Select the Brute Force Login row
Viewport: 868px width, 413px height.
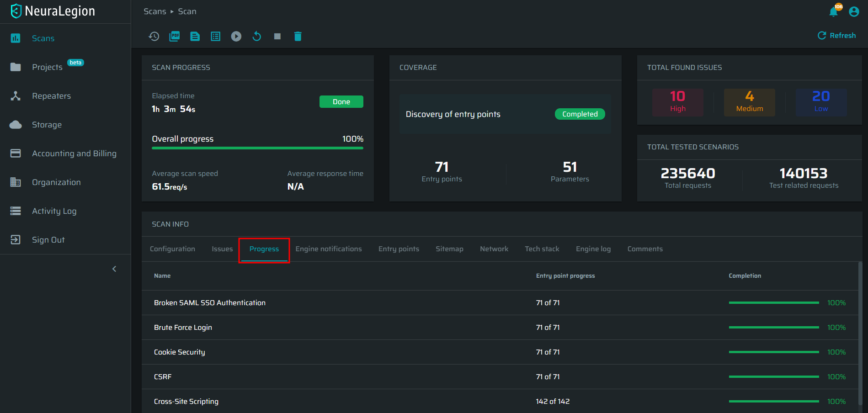pos(500,328)
